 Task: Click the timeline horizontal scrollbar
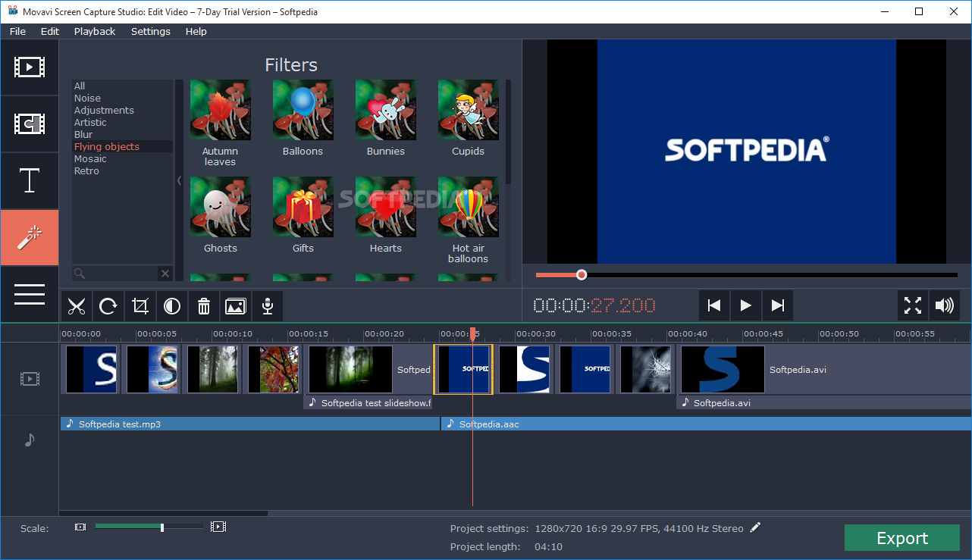[164, 513]
